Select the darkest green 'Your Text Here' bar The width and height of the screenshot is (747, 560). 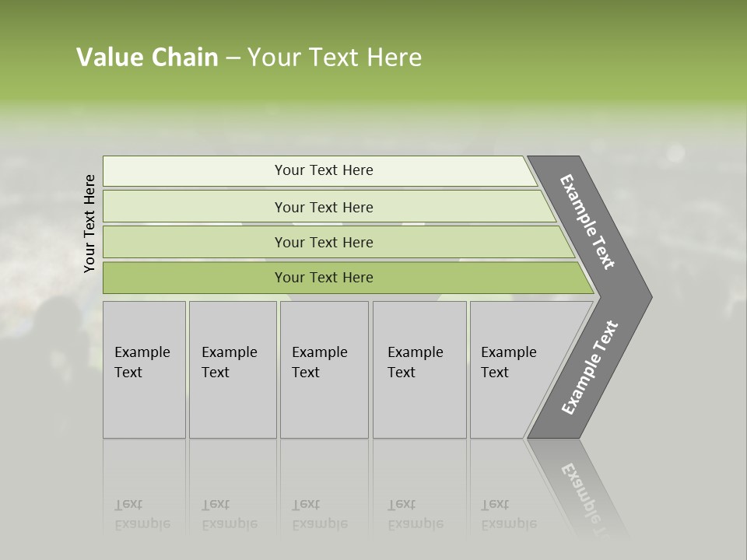[x=323, y=278]
